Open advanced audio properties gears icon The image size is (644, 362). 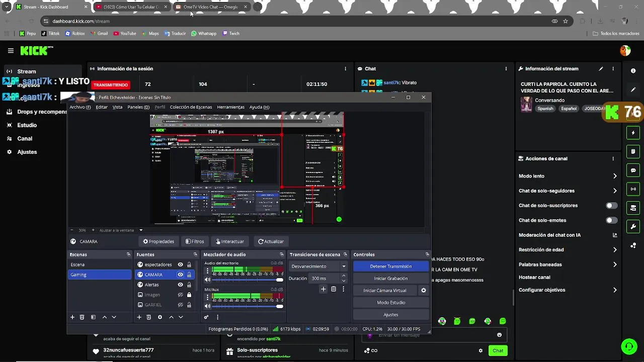click(206, 317)
